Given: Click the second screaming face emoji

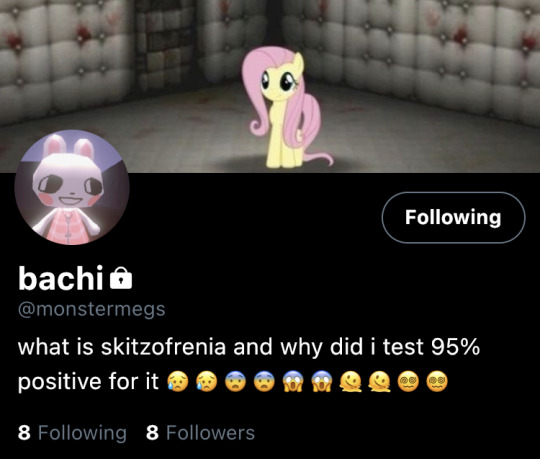Looking at the screenshot, I should (x=322, y=382).
